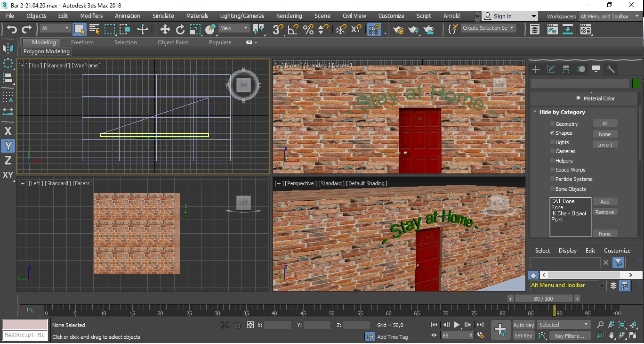
Task: Check the Bone Objects hide category
Action: (552, 189)
